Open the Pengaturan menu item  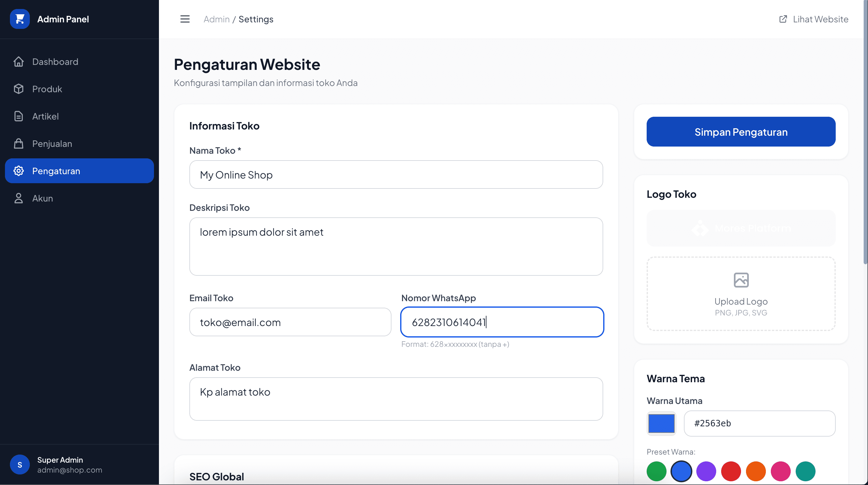click(79, 171)
